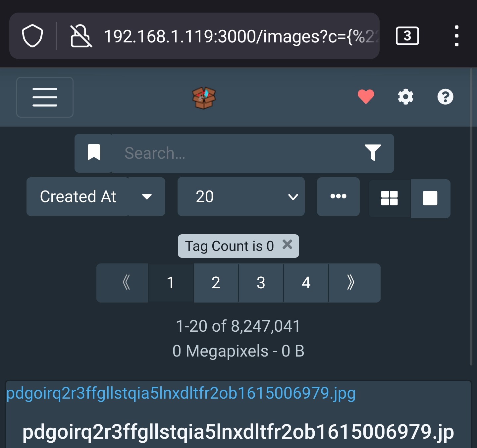Go to page 4
This screenshot has width=477, height=448.
306,283
